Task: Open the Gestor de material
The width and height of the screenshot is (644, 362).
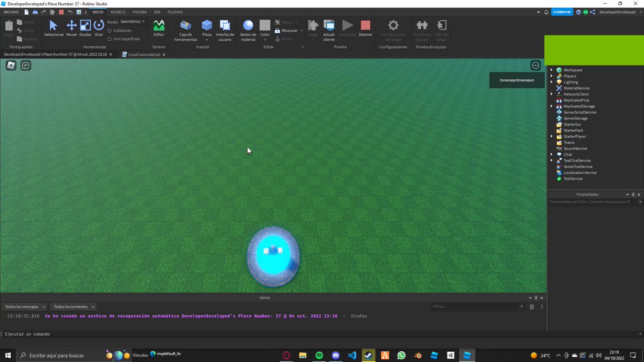Action: point(248,31)
